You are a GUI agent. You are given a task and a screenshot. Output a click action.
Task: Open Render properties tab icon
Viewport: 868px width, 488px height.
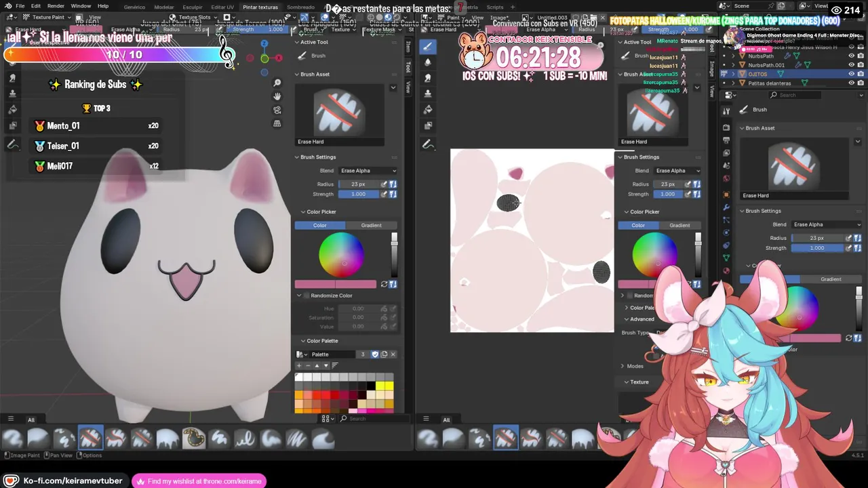coord(726,127)
